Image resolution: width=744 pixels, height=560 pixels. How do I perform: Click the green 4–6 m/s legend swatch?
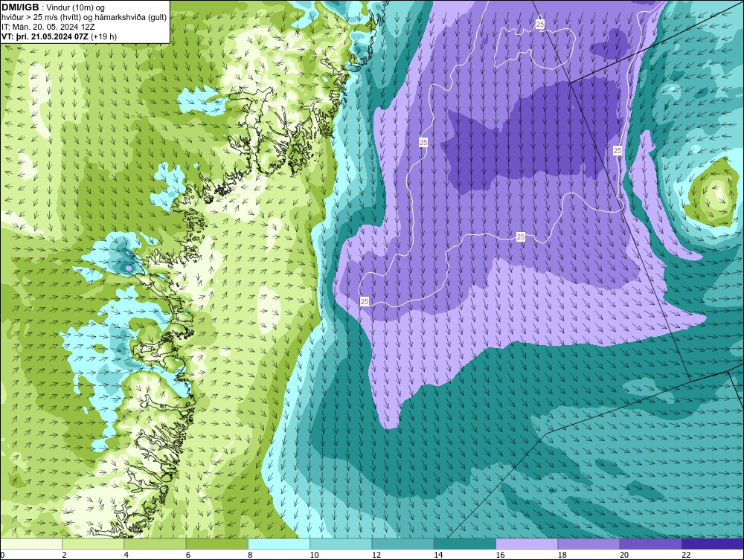pos(155,544)
